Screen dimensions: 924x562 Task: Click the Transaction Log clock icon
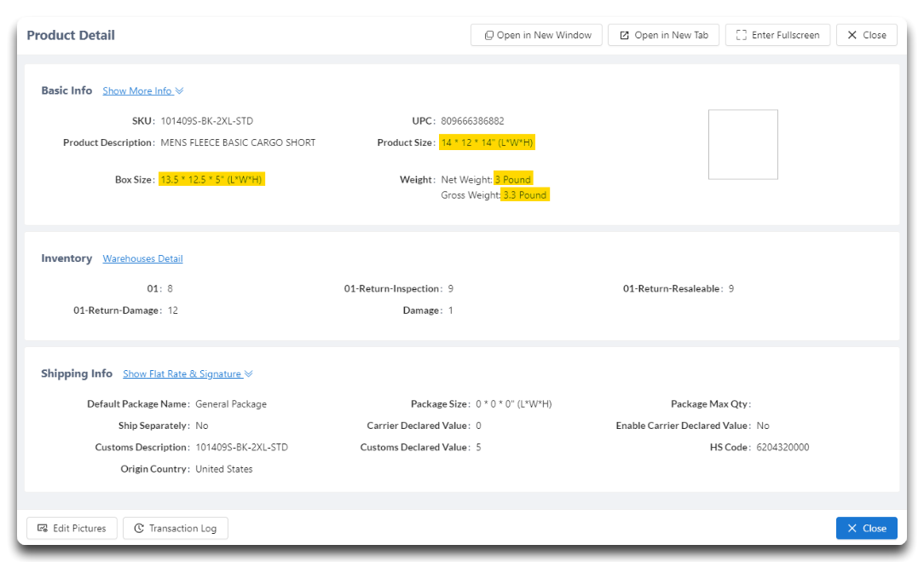139,529
